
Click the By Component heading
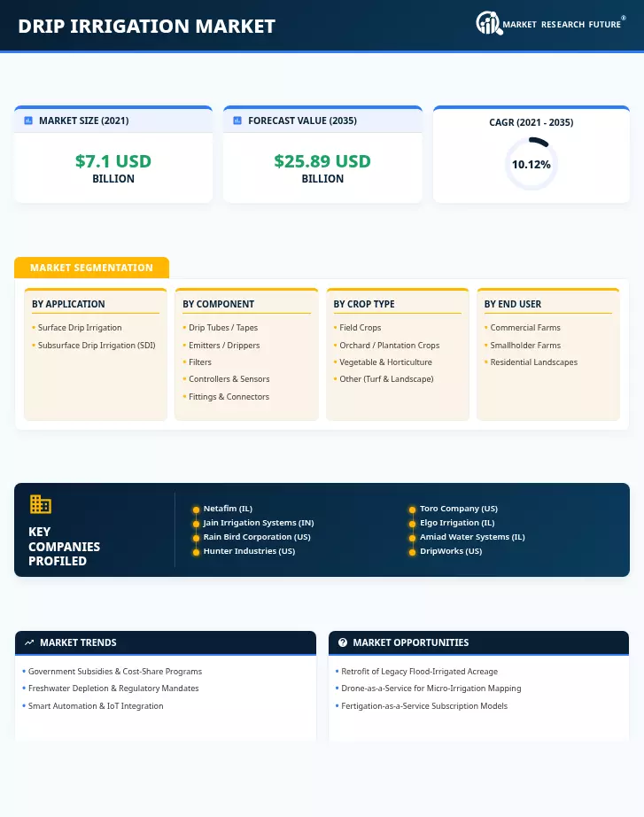218,304
